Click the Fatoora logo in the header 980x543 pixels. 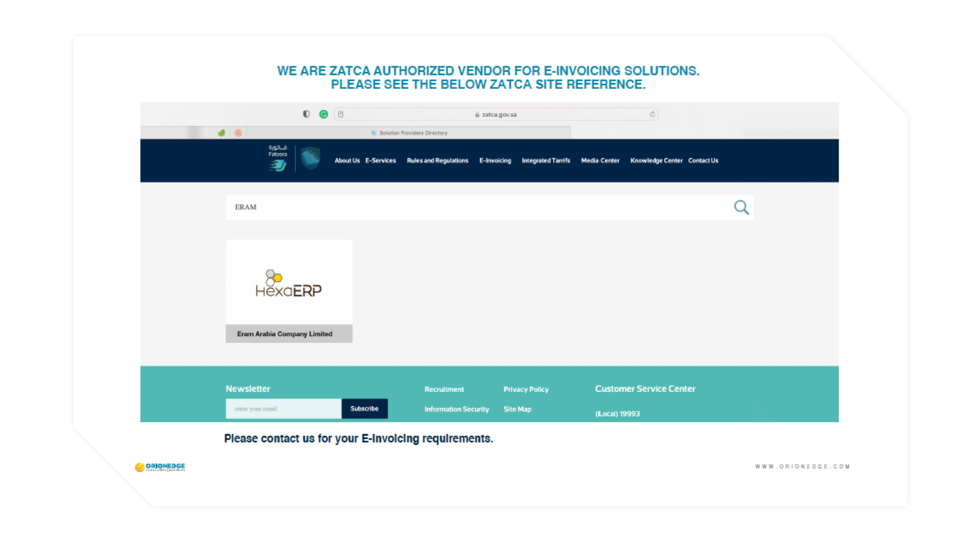pyautogui.click(x=278, y=159)
